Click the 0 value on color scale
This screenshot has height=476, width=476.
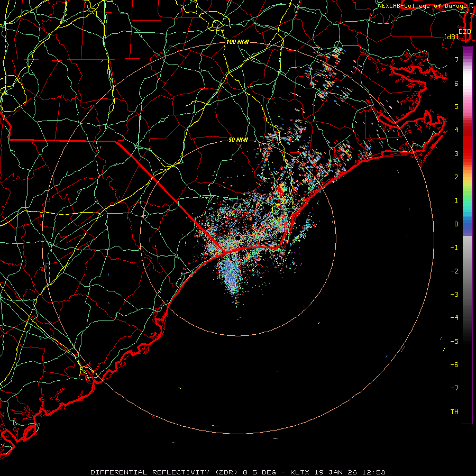(x=456, y=224)
